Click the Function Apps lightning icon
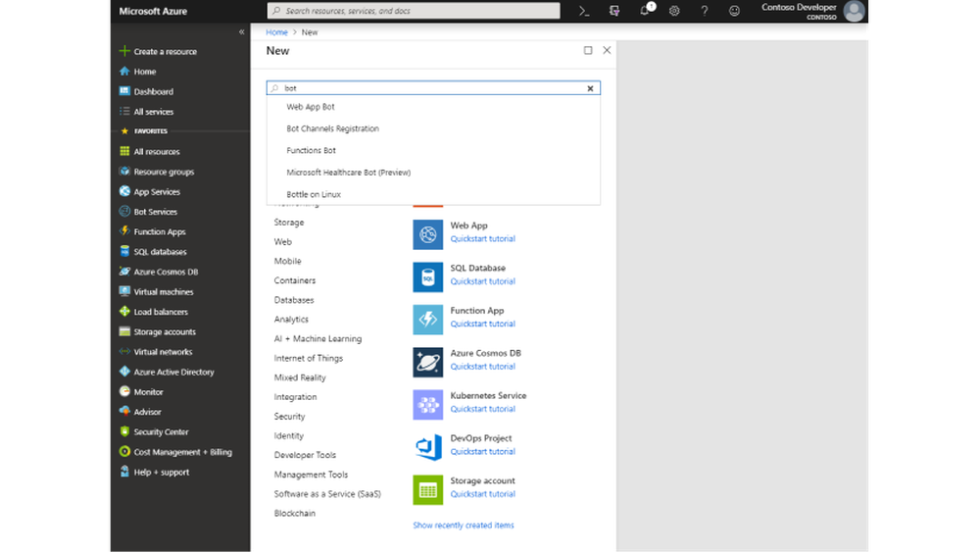 point(124,231)
